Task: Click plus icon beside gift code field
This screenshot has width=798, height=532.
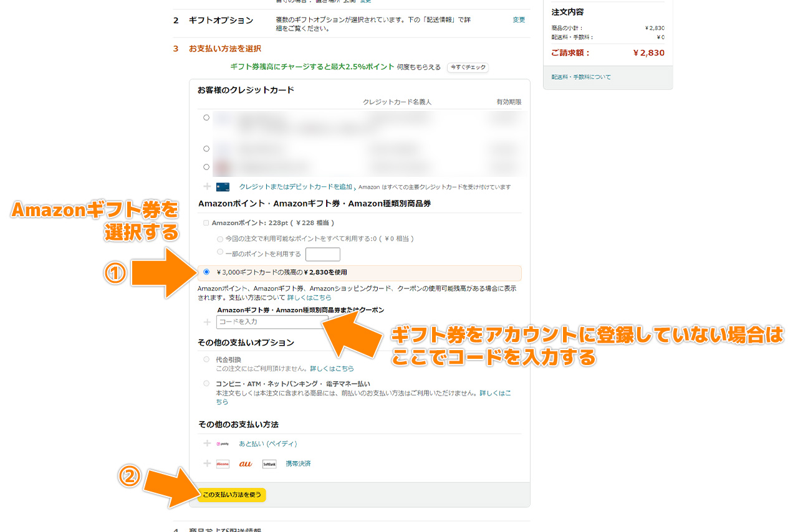Action: (207, 322)
